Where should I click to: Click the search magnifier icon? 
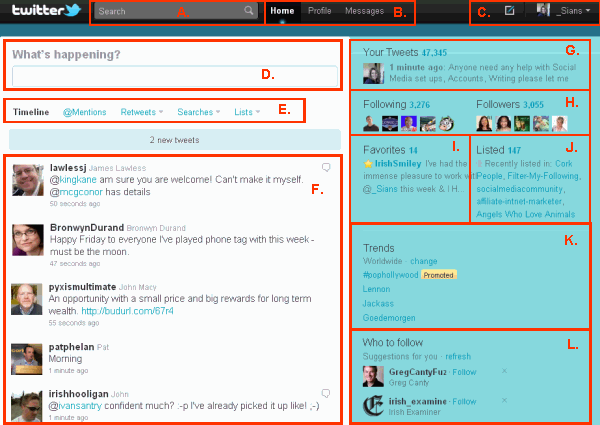click(249, 11)
